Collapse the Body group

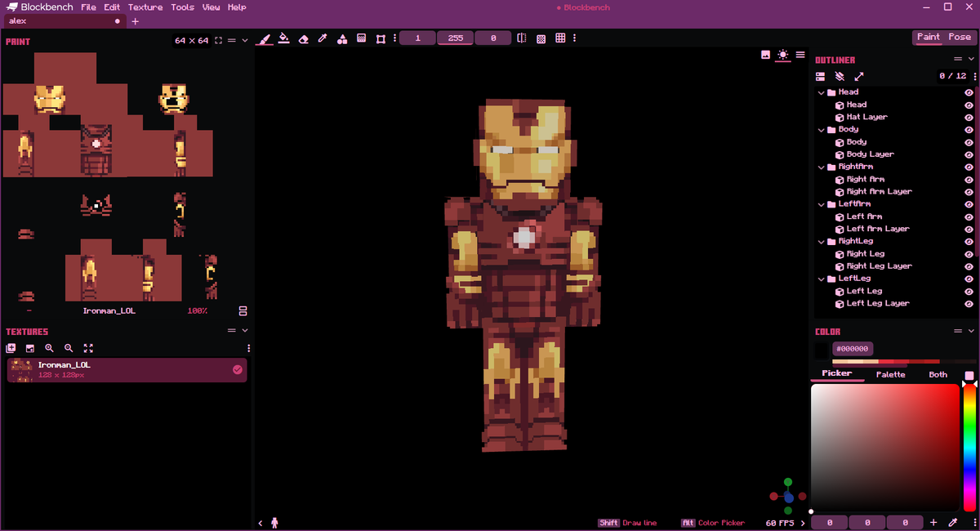(x=822, y=130)
